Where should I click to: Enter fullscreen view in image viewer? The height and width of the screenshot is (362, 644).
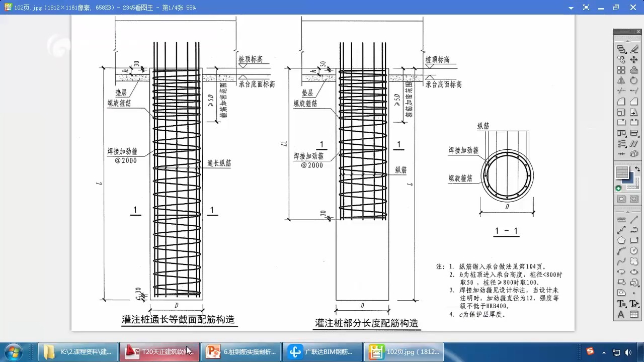pos(586,8)
